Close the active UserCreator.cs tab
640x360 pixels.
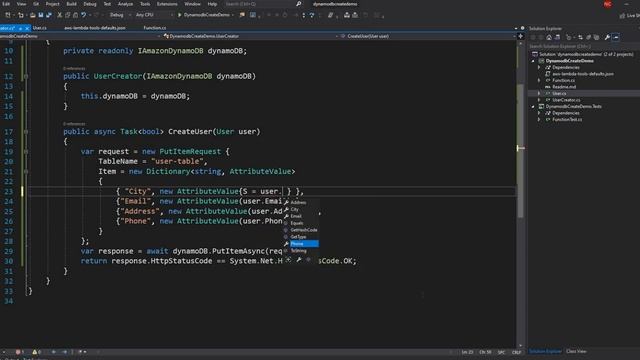pyautogui.click(x=27, y=28)
